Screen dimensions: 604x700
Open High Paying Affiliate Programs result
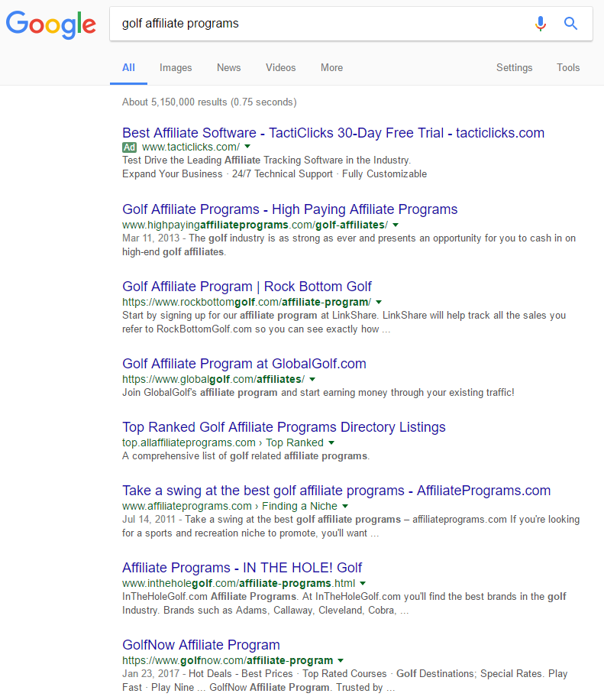[290, 209]
